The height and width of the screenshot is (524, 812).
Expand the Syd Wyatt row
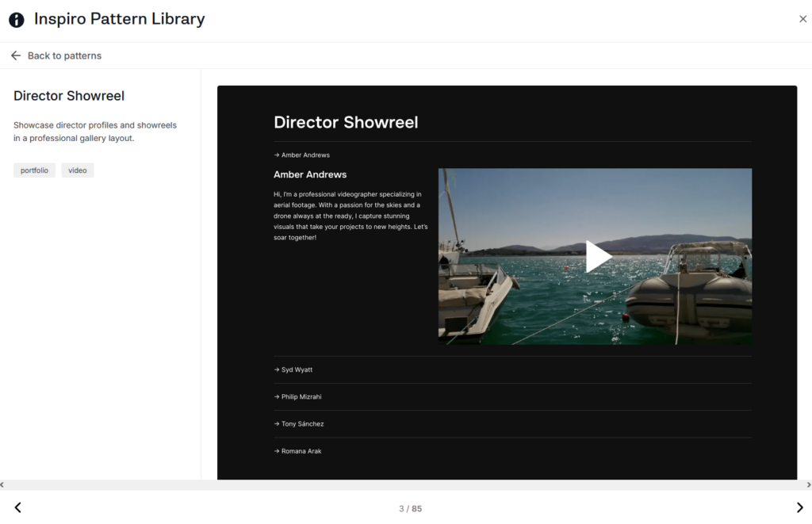pyautogui.click(x=513, y=369)
